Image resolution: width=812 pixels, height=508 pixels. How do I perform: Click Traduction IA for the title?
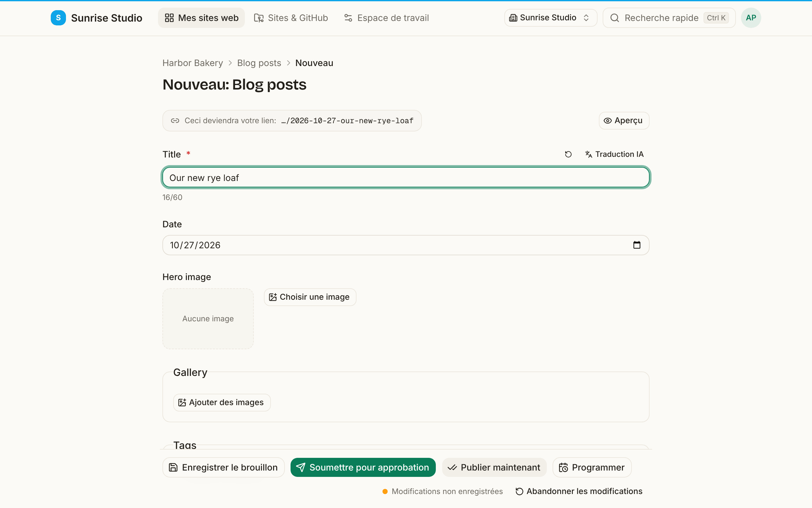[615, 154]
